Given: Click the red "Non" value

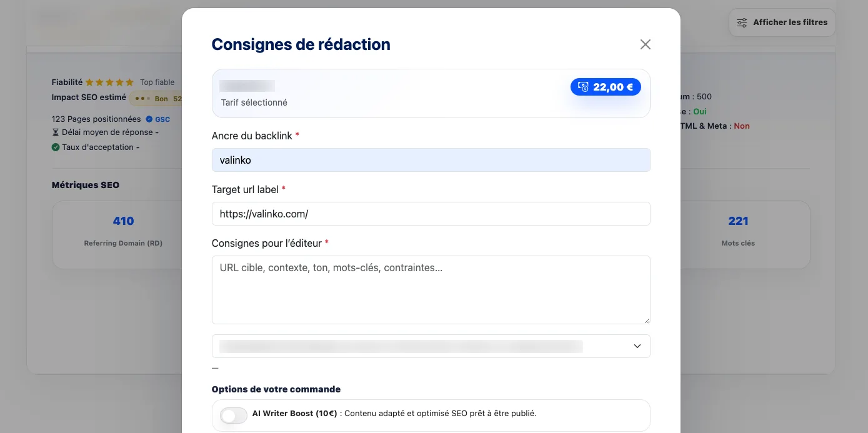Looking at the screenshot, I should click(742, 126).
